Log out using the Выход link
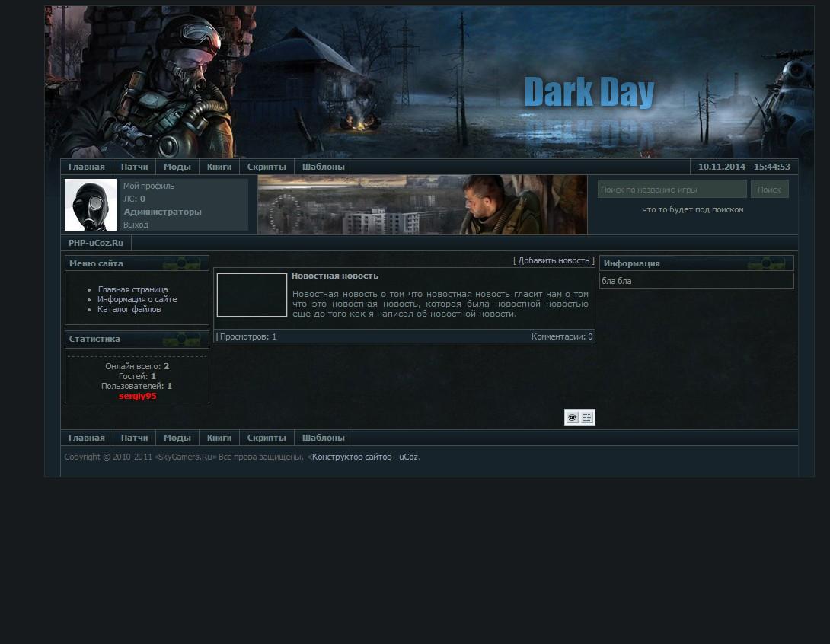This screenshot has width=830, height=644. click(x=136, y=225)
